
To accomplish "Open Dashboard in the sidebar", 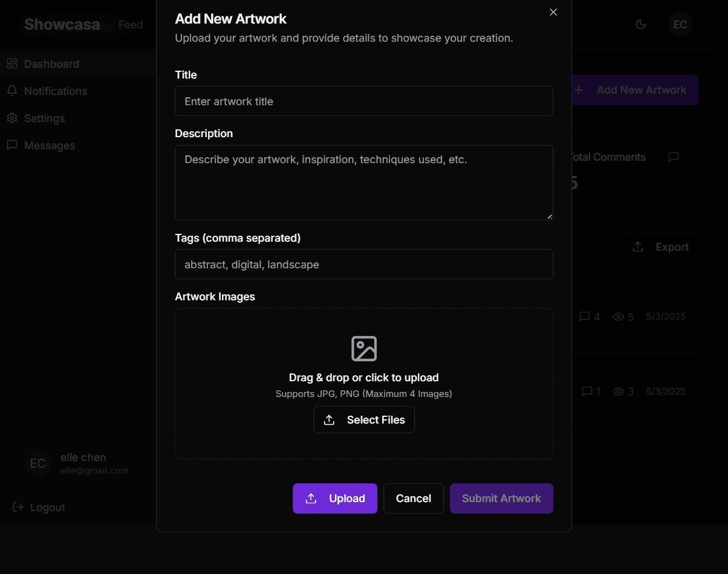I will tap(78, 63).
